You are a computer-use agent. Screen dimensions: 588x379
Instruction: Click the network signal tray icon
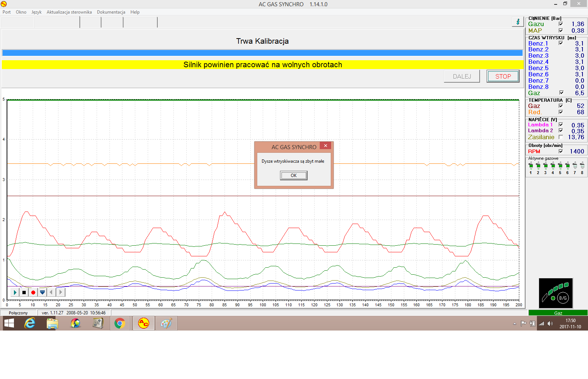click(541, 324)
